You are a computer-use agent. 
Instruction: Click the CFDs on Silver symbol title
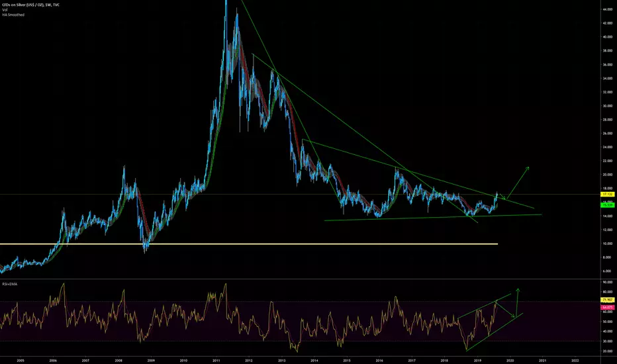30,5
